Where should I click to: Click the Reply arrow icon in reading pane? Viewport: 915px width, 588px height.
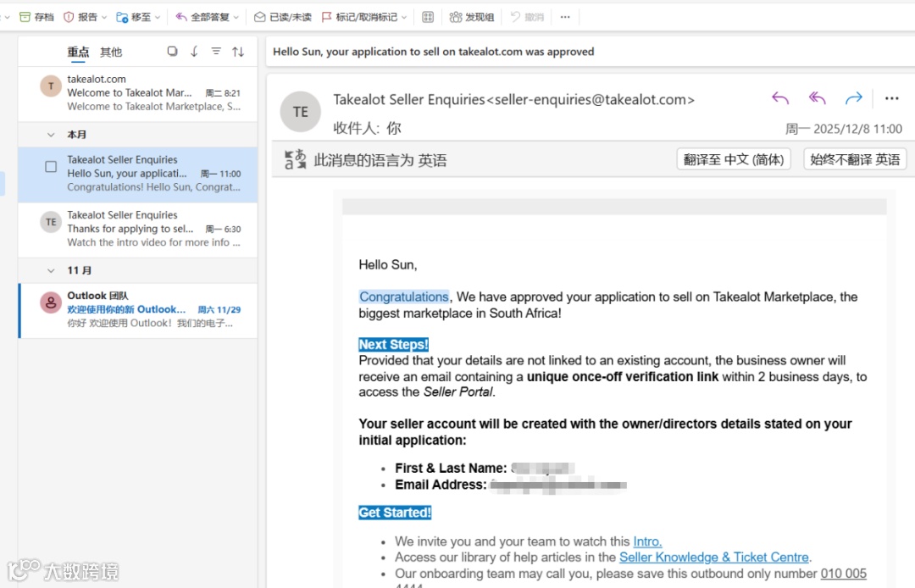[x=780, y=98]
